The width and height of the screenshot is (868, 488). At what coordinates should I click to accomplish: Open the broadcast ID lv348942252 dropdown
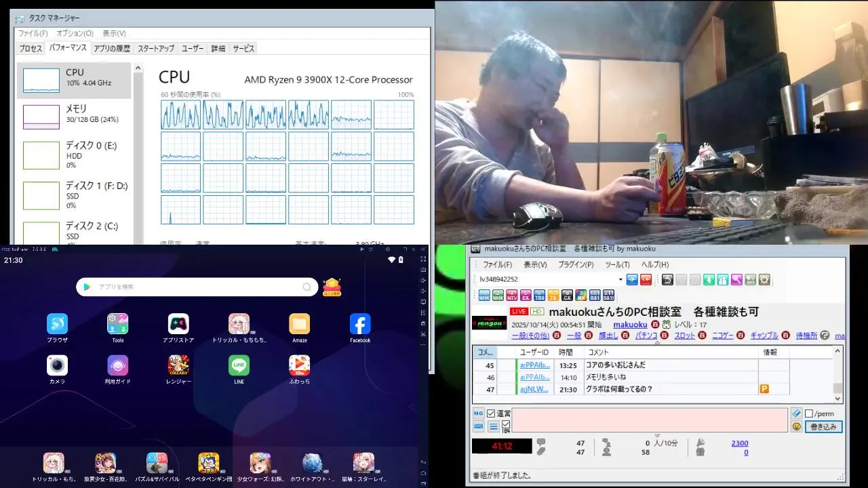pos(620,279)
